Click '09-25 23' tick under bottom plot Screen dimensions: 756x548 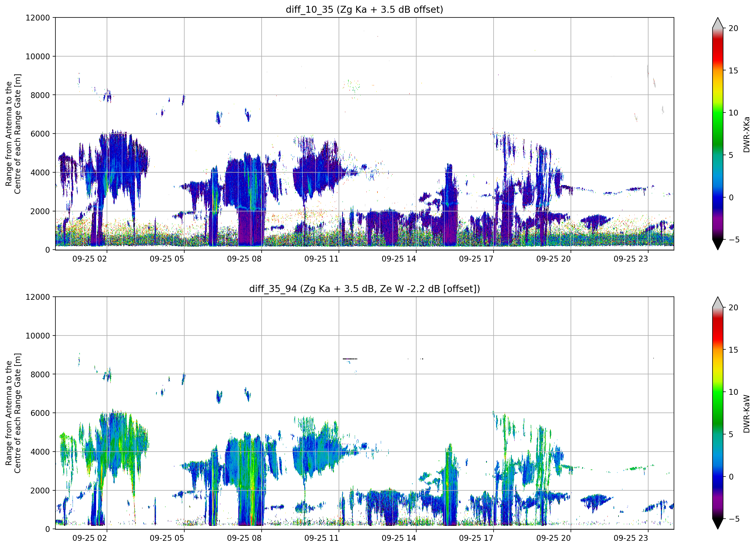pyautogui.click(x=631, y=538)
